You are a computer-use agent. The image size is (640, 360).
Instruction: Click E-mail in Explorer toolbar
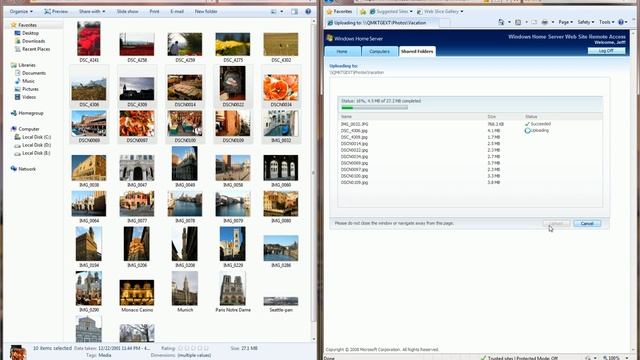click(177, 11)
